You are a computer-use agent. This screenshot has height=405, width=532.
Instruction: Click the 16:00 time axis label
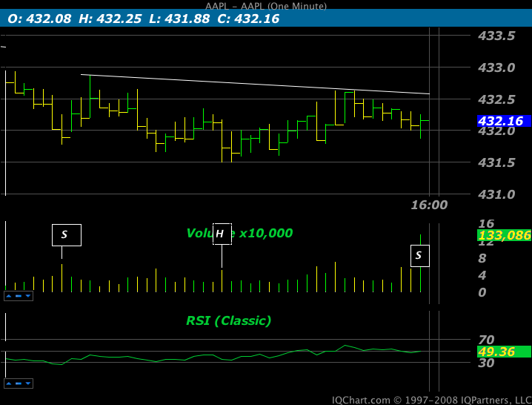coord(429,205)
